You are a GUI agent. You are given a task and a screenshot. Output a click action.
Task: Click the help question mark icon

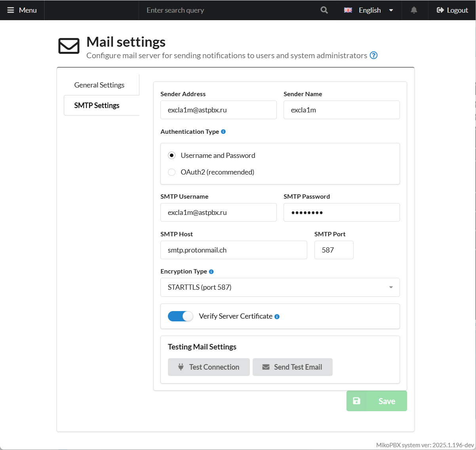[373, 55]
